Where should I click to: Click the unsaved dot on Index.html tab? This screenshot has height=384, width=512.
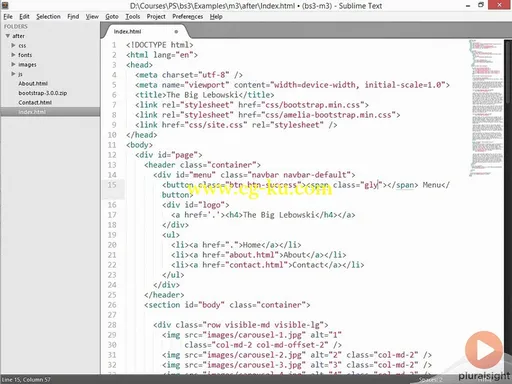[x=176, y=32]
